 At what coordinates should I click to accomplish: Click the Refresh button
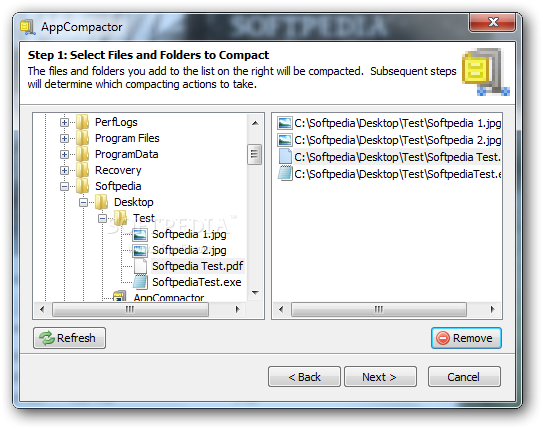pyautogui.click(x=70, y=338)
